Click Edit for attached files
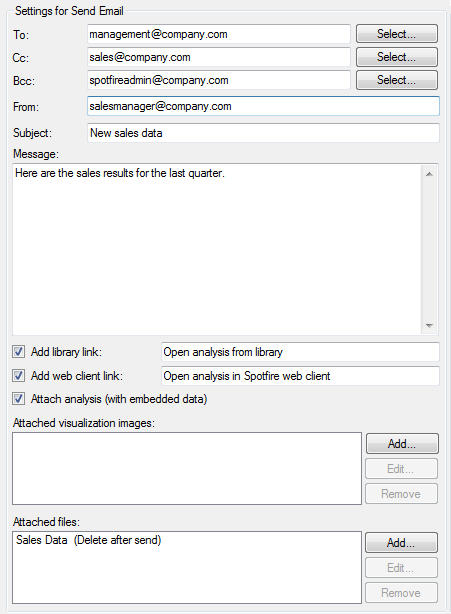The width and height of the screenshot is (451, 614). click(401, 568)
